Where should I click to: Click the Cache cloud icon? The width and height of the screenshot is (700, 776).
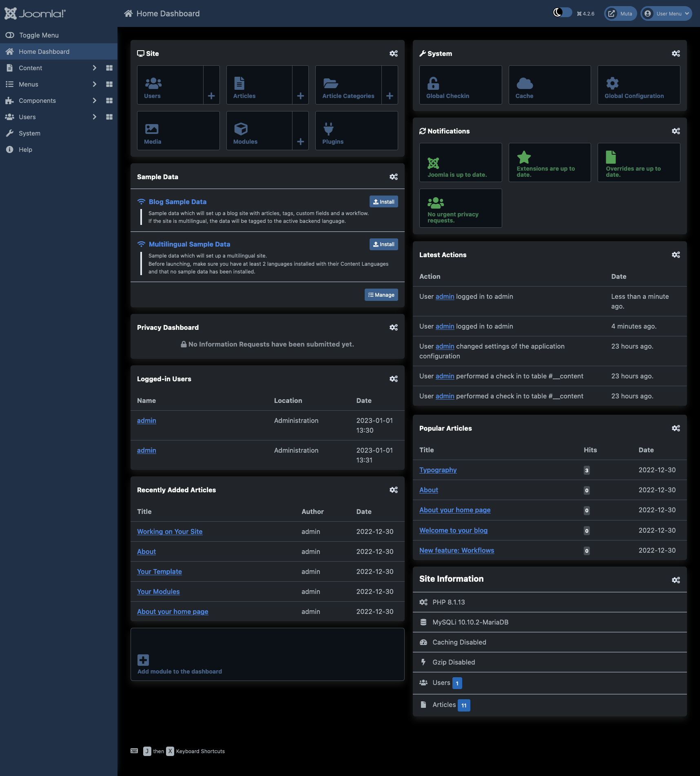point(524,84)
